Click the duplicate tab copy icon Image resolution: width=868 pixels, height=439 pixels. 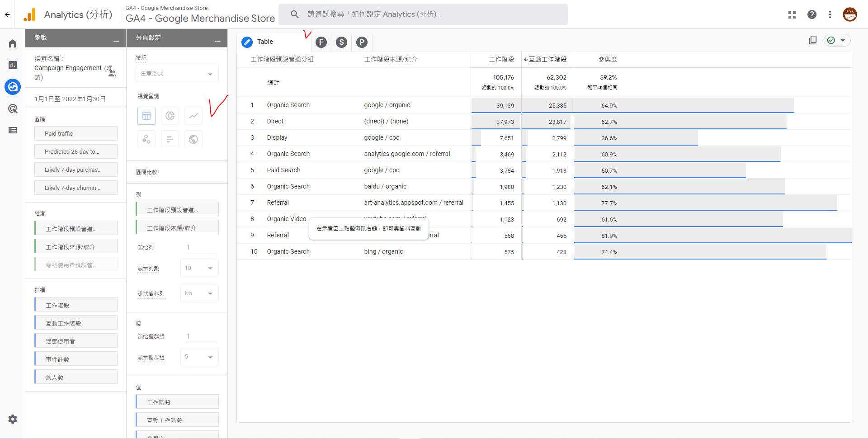tap(813, 40)
